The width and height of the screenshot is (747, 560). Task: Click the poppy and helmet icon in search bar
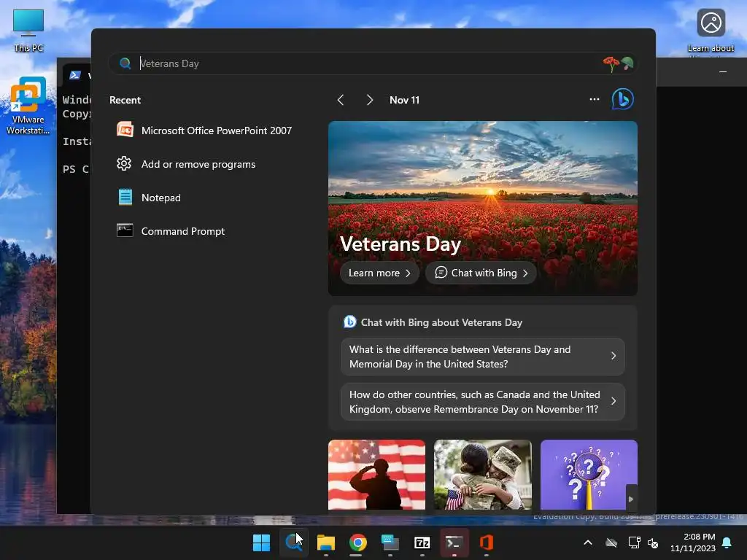[x=618, y=63]
